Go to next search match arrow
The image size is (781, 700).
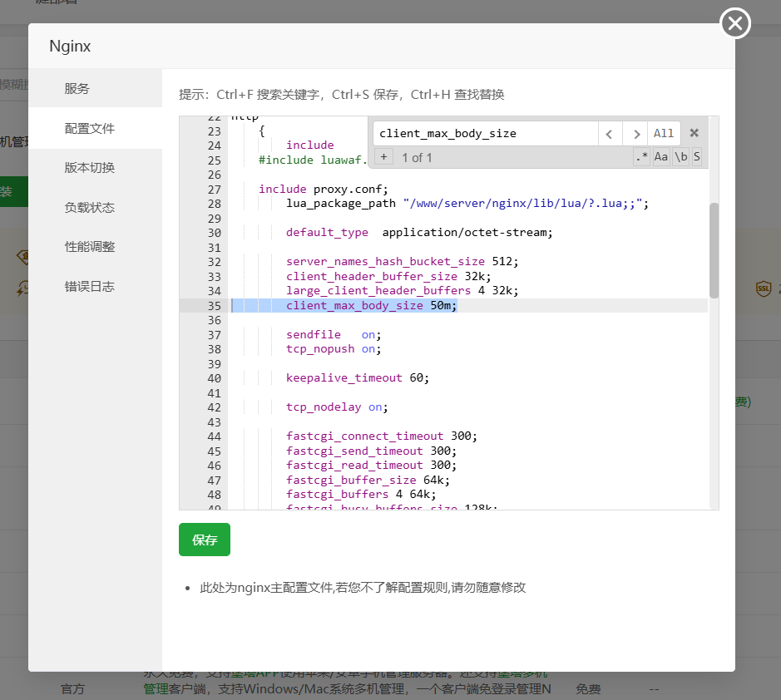coord(635,133)
